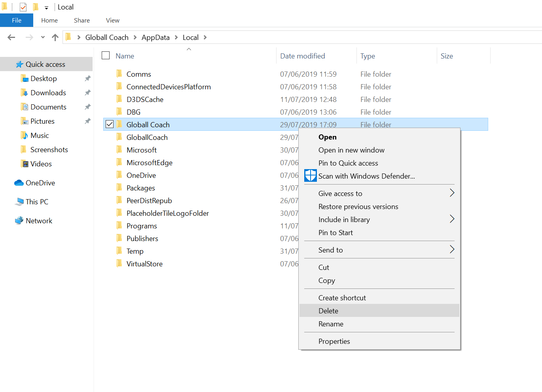
Task: Select the ConnectedDevicesPlatform folder icon
Action: (119, 86)
